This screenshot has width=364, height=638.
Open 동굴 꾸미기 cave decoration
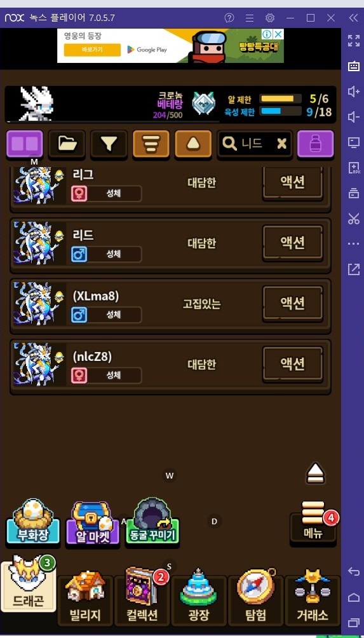(152, 523)
